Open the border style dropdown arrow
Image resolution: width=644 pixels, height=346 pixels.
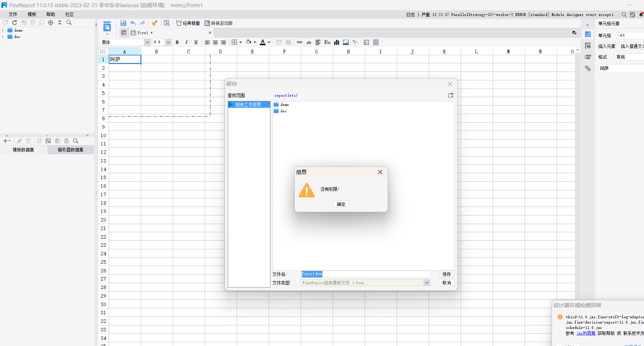241,42
